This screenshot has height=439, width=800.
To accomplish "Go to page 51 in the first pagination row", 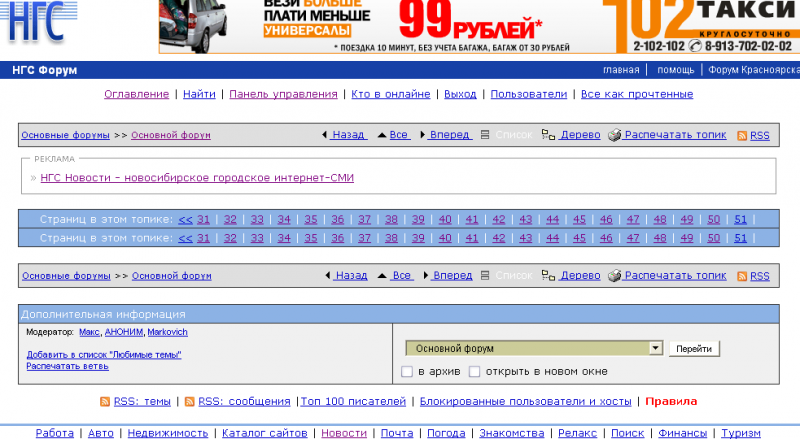I will pyautogui.click(x=740, y=219).
